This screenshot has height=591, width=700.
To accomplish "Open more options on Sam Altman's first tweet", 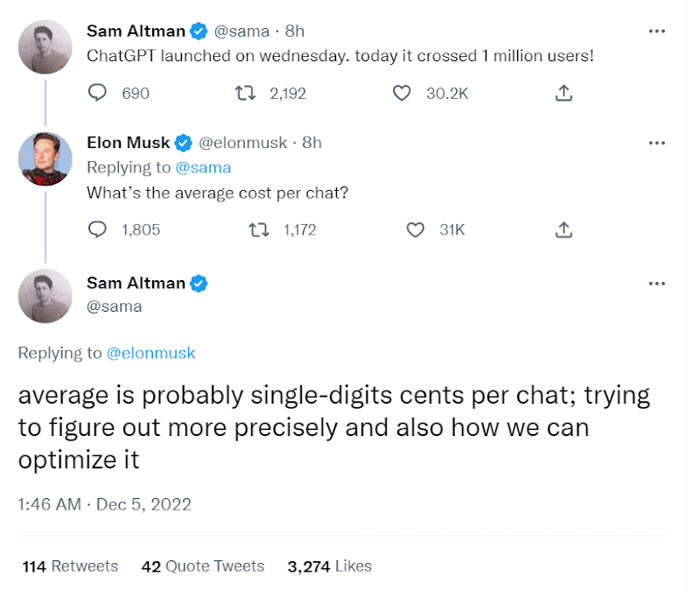I will (x=656, y=32).
